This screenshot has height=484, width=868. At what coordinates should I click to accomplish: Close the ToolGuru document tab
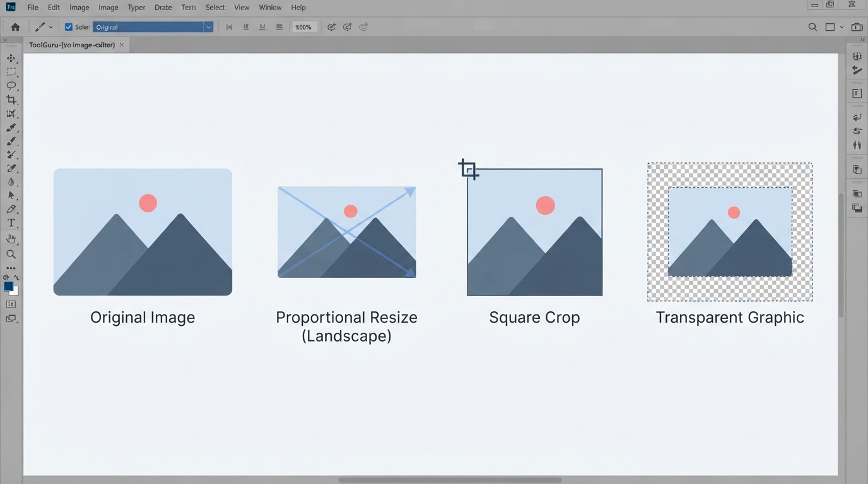pyautogui.click(x=122, y=45)
